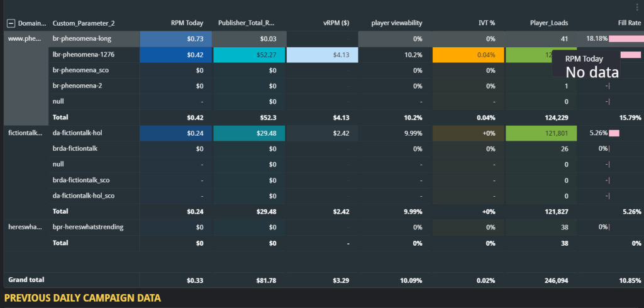
Task: Click the bpr-hereswhatstrending row label
Action: 88,227
